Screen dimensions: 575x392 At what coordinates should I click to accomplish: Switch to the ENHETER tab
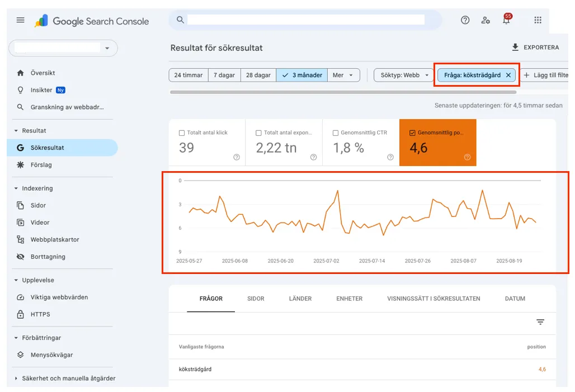click(x=349, y=299)
